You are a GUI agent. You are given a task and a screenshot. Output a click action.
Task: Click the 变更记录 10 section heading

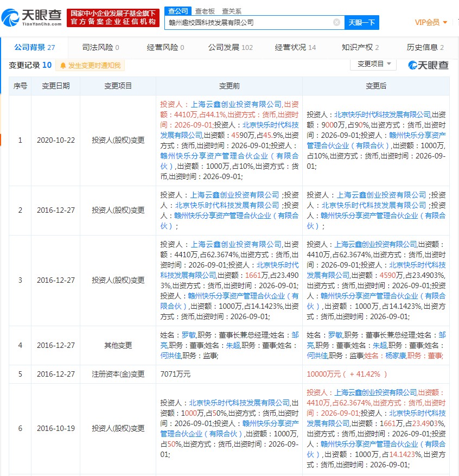pos(30,65)
